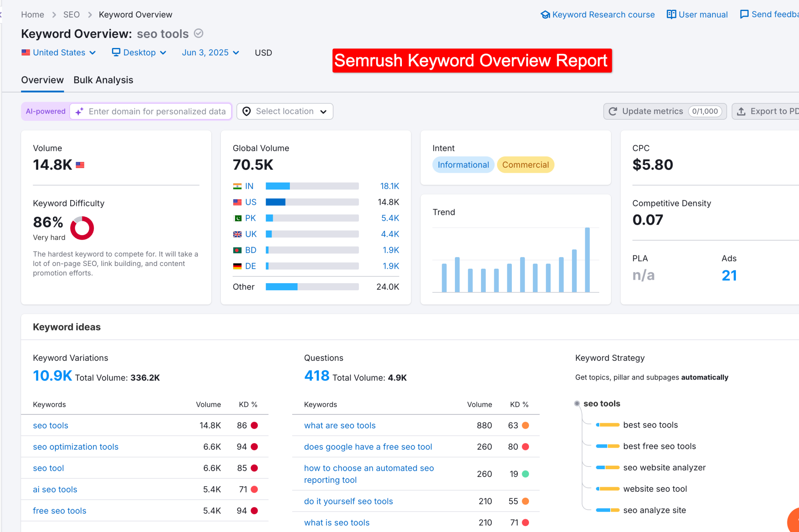Image resolution: width=799 pixels, height=532 pixels.
Task: Click the graduation cap course icon
Action: pyautogui.click(x=545, y=14)
